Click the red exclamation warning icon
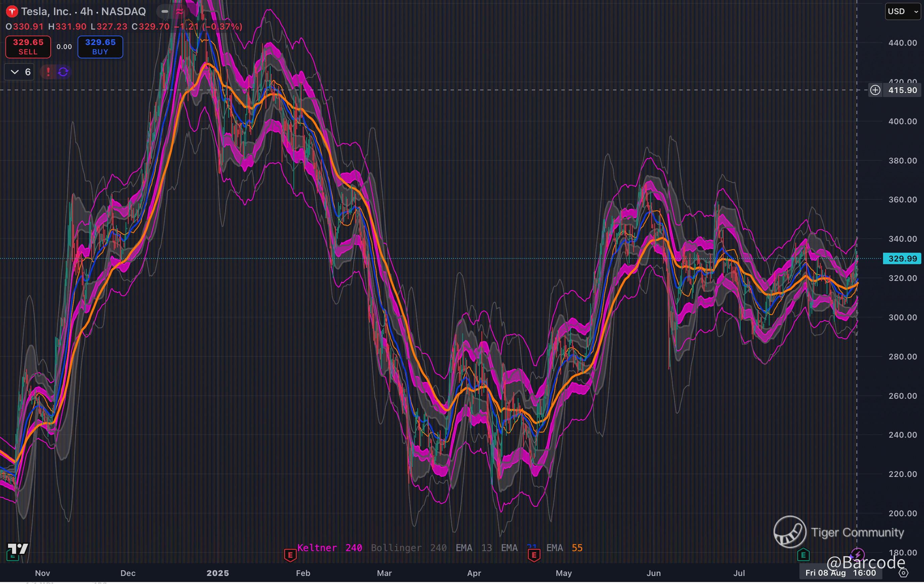The image size is (924, 584). [x=48, y=72]
